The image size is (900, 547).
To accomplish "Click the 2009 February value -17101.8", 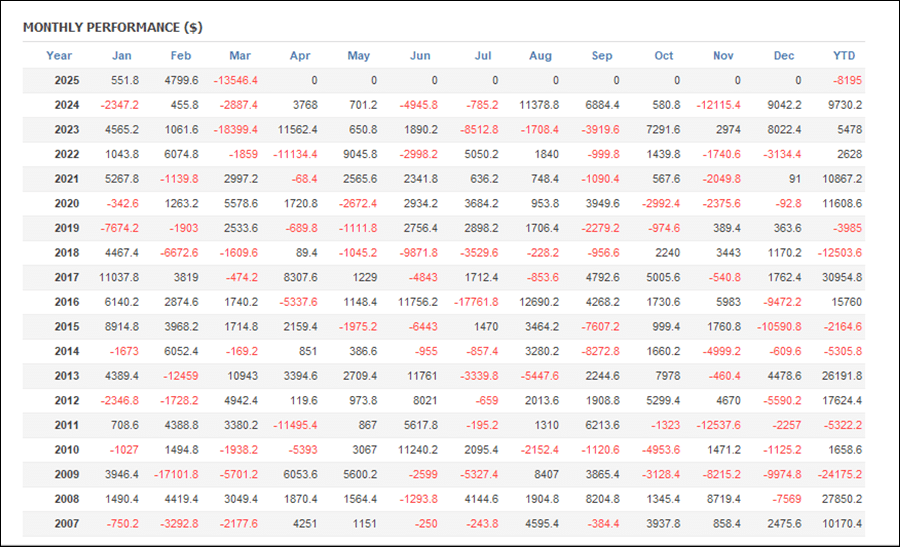I will (x=176, y=475).
